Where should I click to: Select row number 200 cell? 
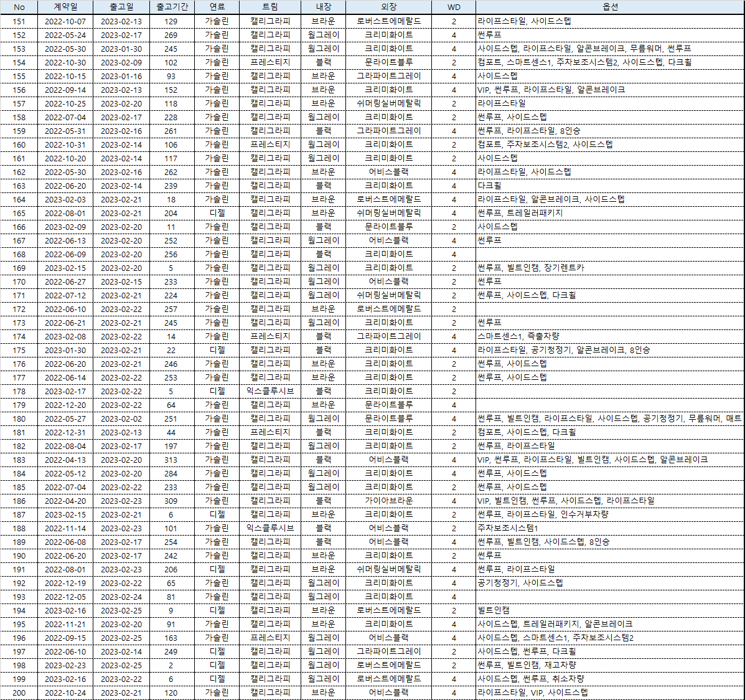[x=19, y=693]
